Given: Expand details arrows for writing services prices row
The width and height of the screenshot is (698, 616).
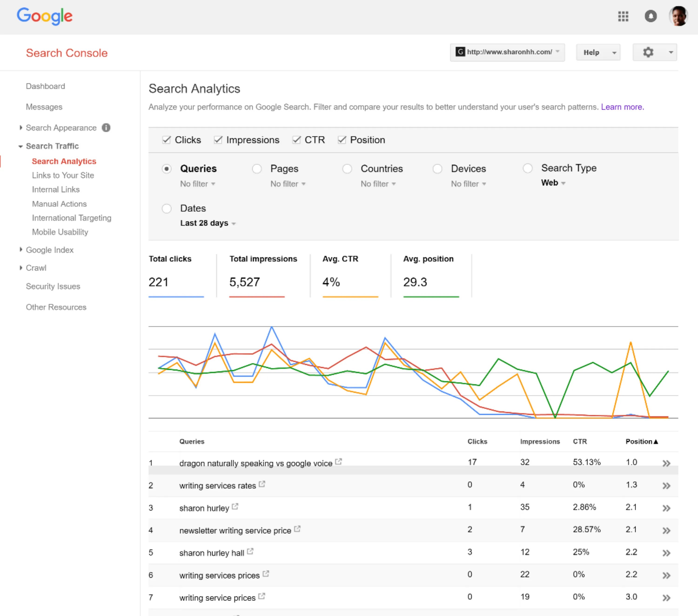Looking at the screenshot, I should [666, 575].
